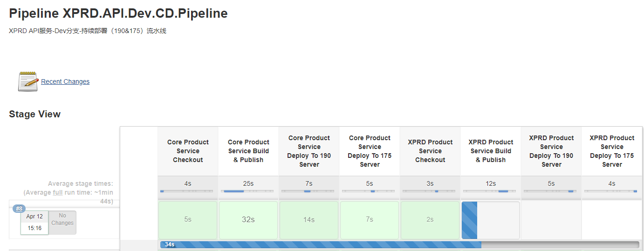
Task: Click the 4s average time under Core Checkout
Action: point(188,184)
